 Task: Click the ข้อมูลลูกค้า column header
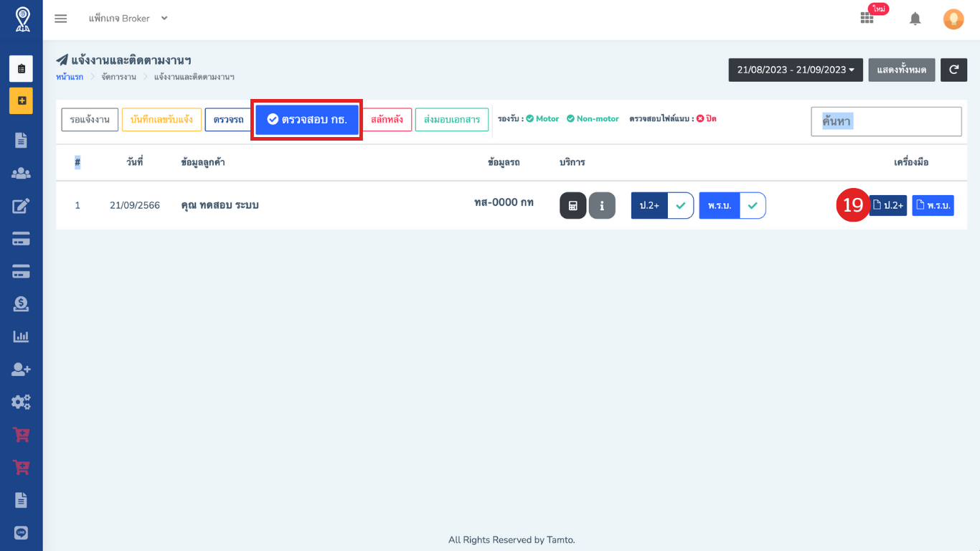(203, 162)
